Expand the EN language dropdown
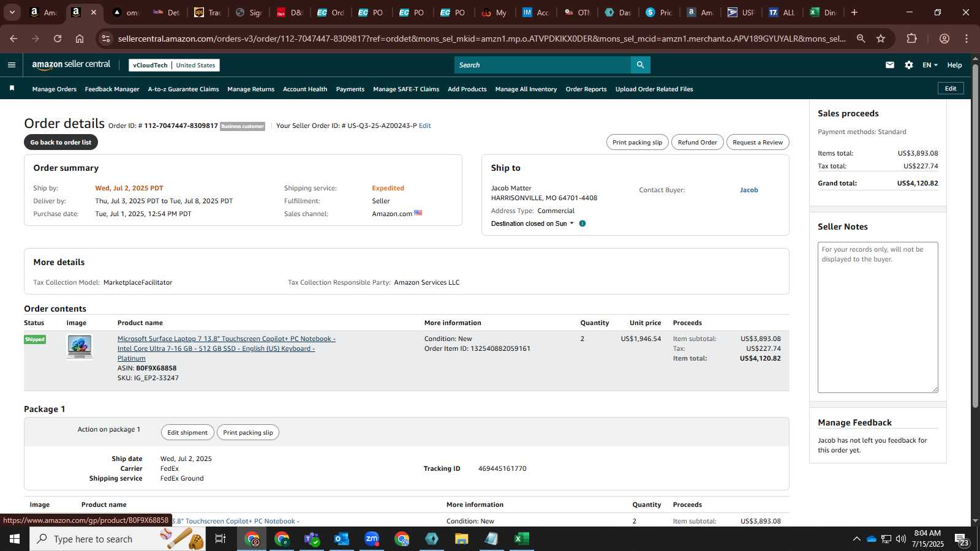 point(930,65)
